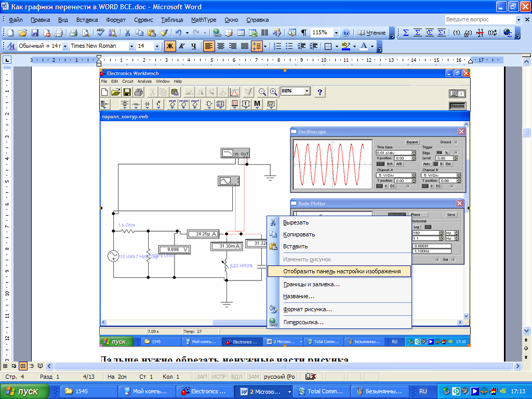Toggle Underline (Ч) formatting
Image resolution: width=532 pixels, height=399 pixels.
pyautogui.click(x=194, y=46)
